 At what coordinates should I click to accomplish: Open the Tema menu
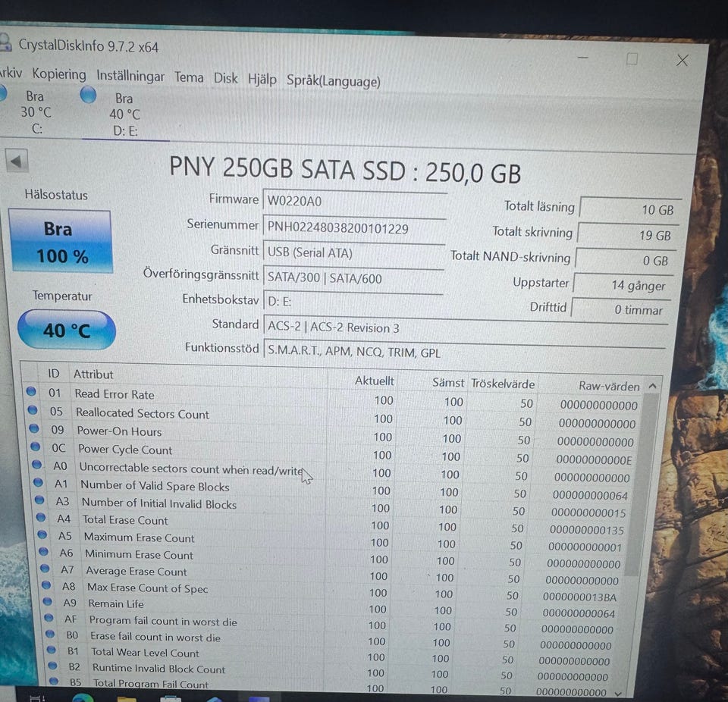[x=189, y=77]
